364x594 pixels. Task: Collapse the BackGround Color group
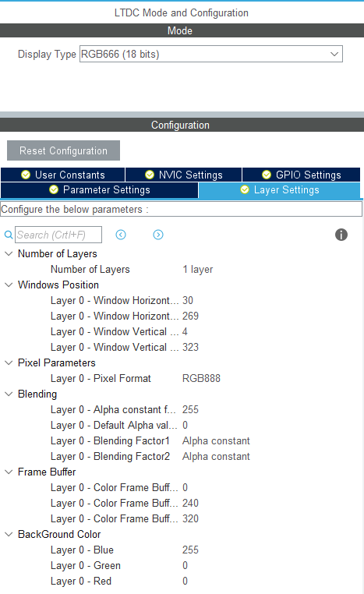(x=9, y=534)
